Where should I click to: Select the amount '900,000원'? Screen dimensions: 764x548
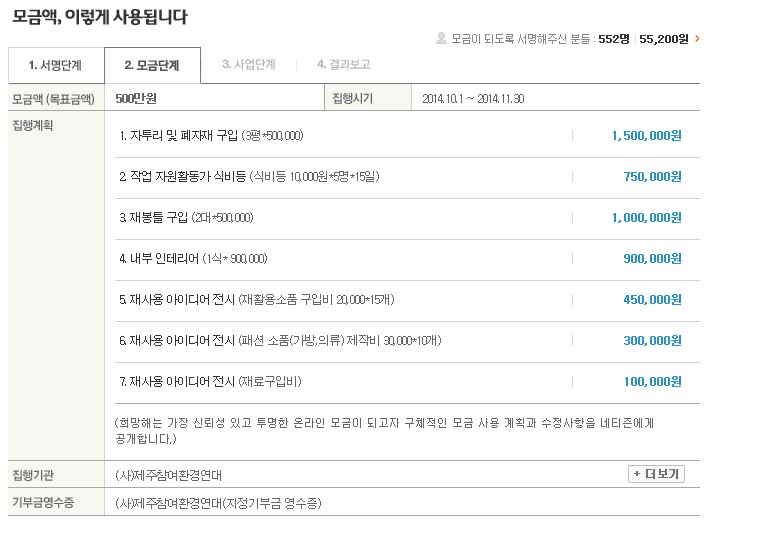click(x=652, y=258)
